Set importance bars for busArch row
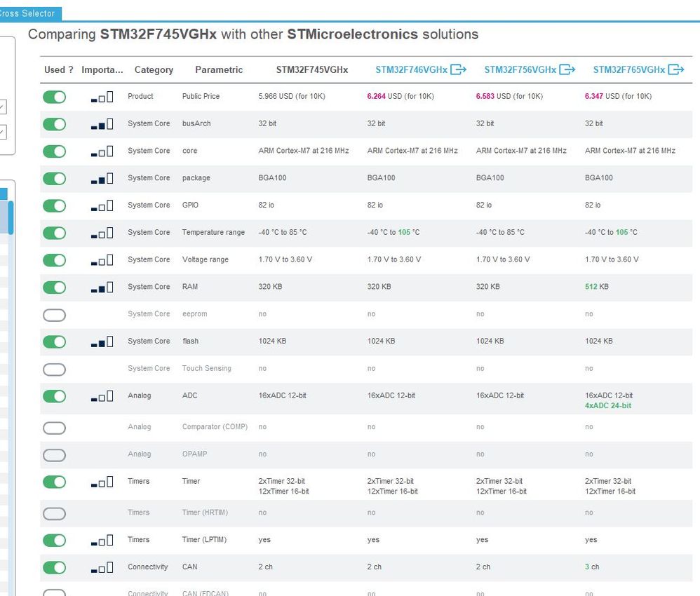700x596 pixels. click(x=102, y=124)
